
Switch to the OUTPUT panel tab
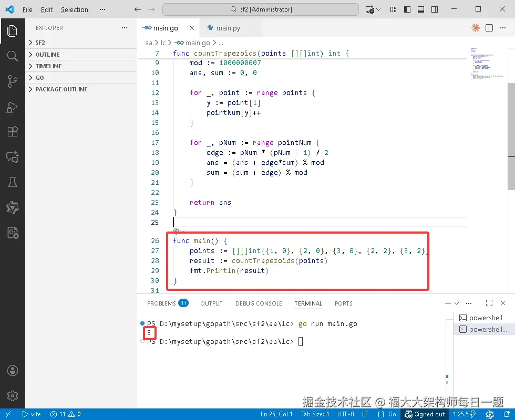[x=211, y=303]
